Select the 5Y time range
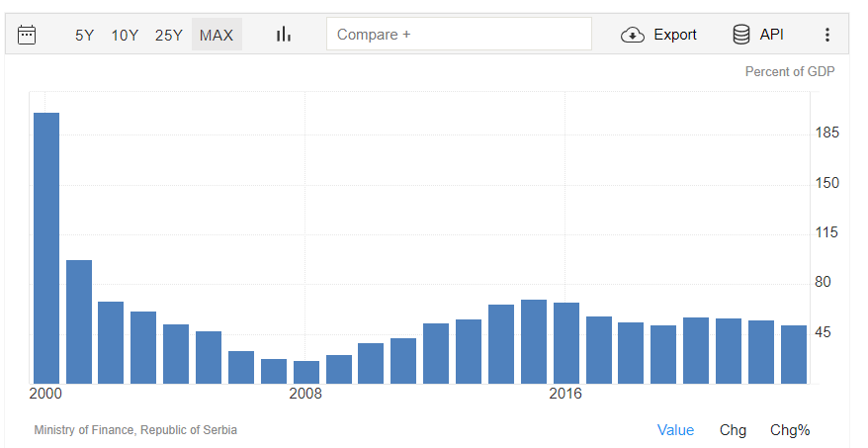Screen dimensions: 868x448 click(85, 35)
